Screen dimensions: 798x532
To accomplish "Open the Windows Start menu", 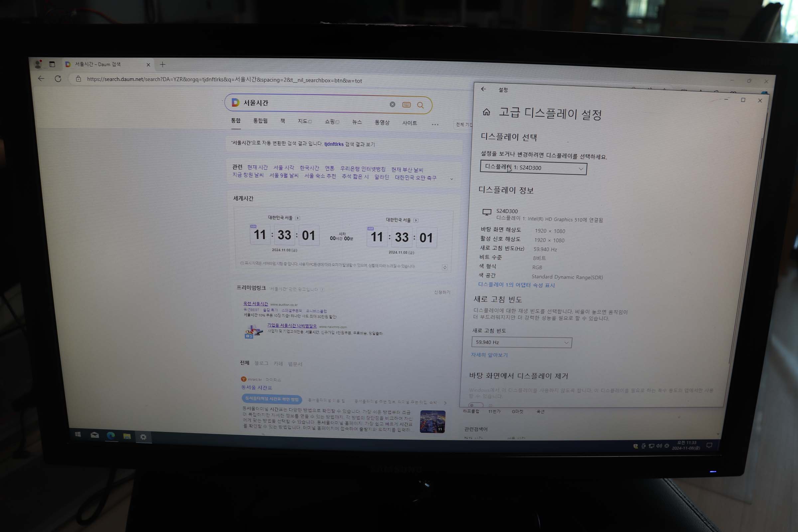I will (x=78, y=434).
